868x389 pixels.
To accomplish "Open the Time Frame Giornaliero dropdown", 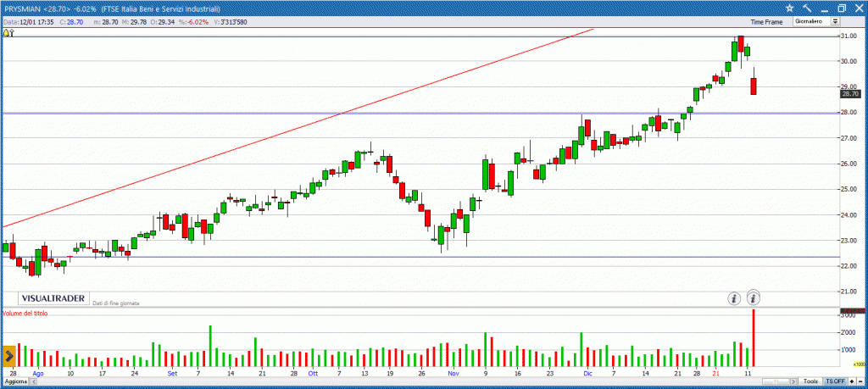I will tap(816, 21).
